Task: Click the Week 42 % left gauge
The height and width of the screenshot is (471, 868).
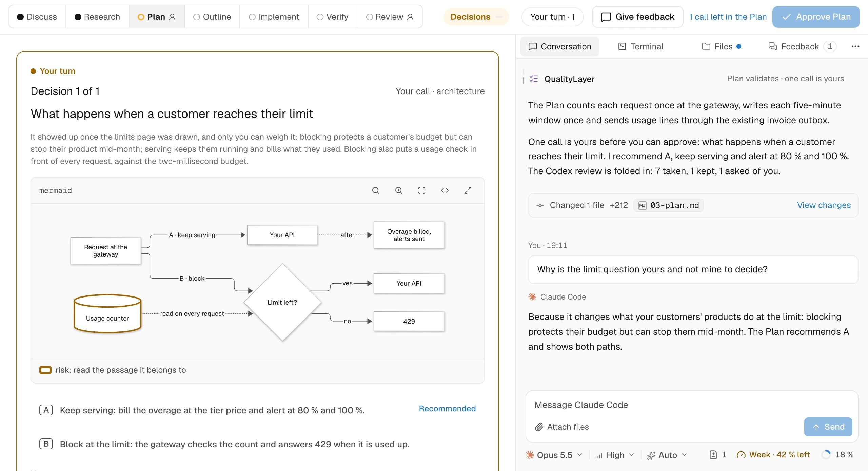Action: [x=773, y=455]
